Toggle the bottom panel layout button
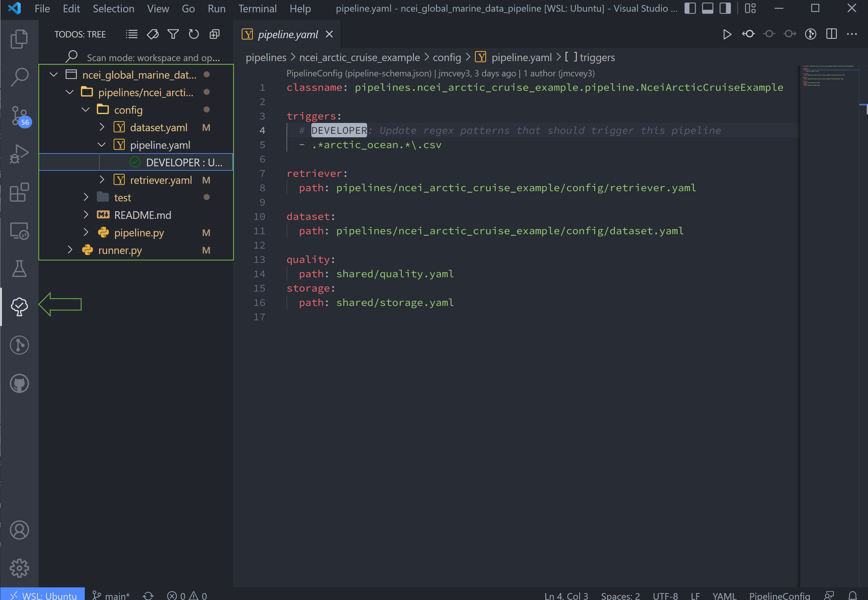Image resolution: width=868 pixels, height=600 pixels. click(707, 8)
